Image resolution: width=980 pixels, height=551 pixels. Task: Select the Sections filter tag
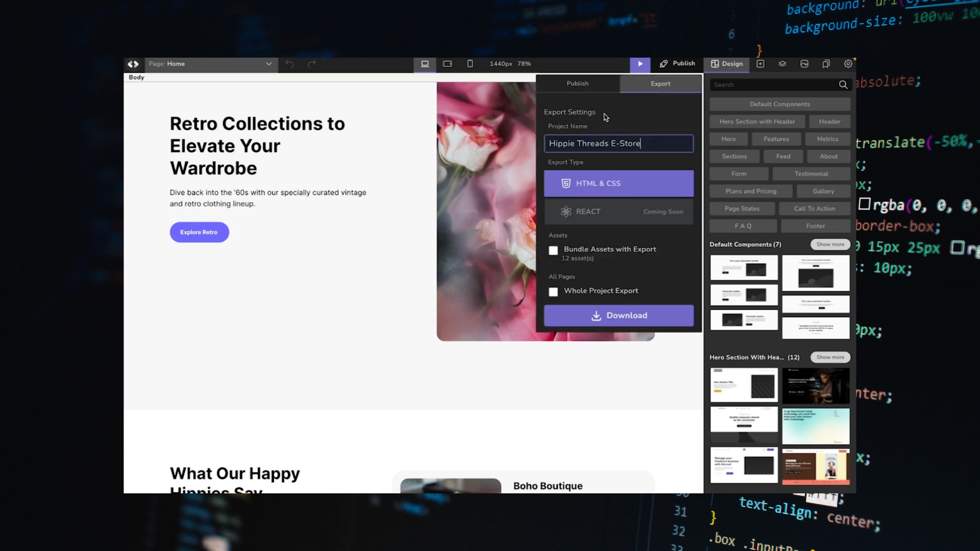[734, 156]
